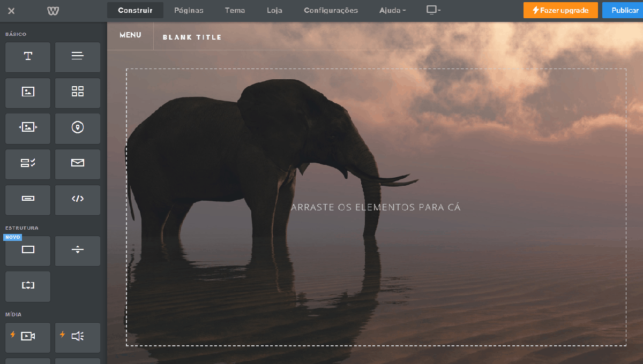Pick the Divider element icon

(x=78, y=251)
